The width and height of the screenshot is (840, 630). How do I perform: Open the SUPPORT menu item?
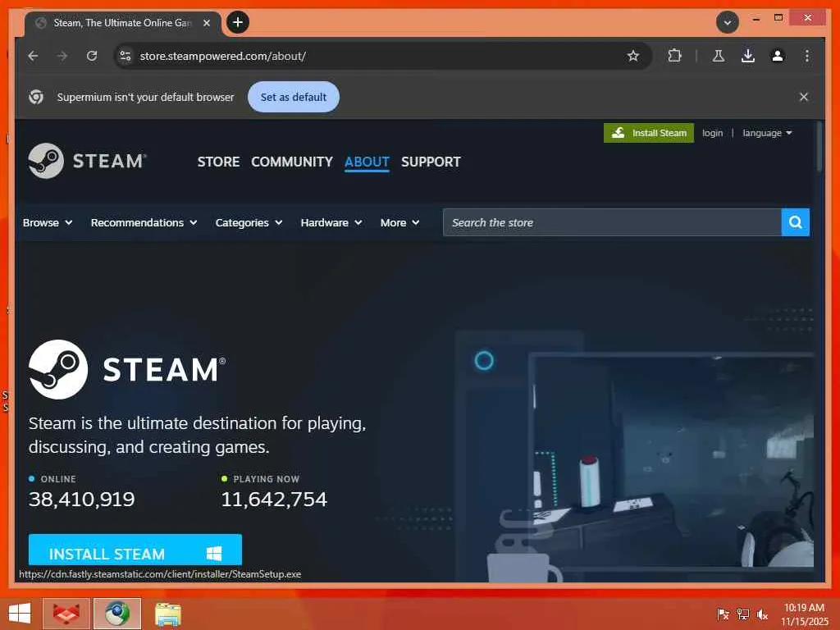tap(431, 162)
